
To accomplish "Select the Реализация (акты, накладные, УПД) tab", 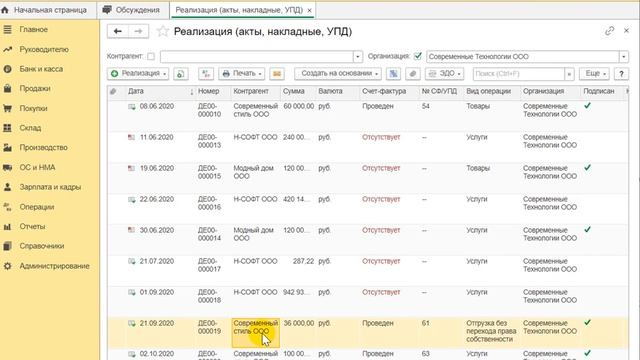I will point(239,10).
